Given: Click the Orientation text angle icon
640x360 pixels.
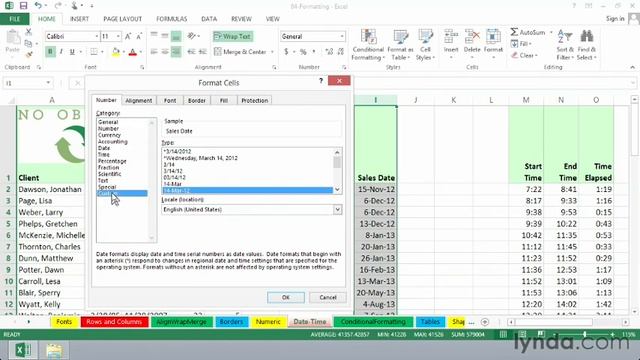Looking at the screenshot, I should click(191, 36).
